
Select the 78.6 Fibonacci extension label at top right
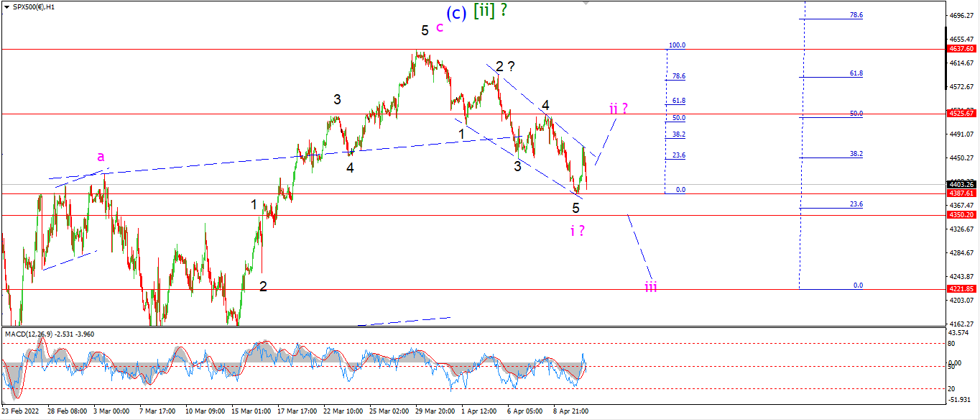coord(856,14)
